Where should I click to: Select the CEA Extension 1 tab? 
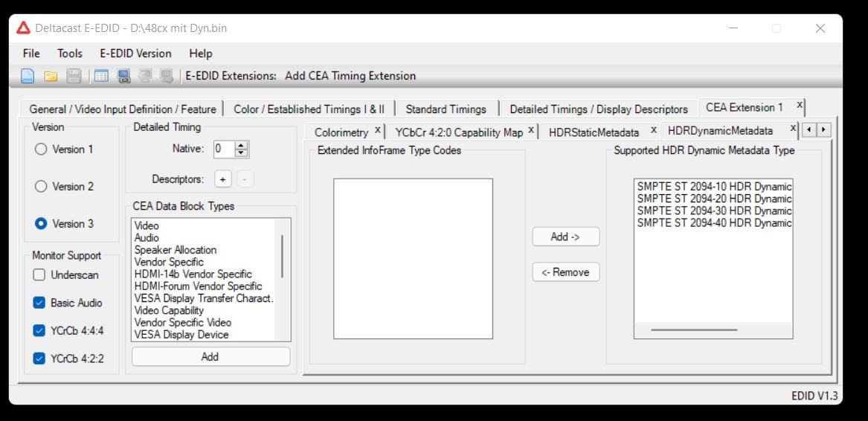coord(745,107)
